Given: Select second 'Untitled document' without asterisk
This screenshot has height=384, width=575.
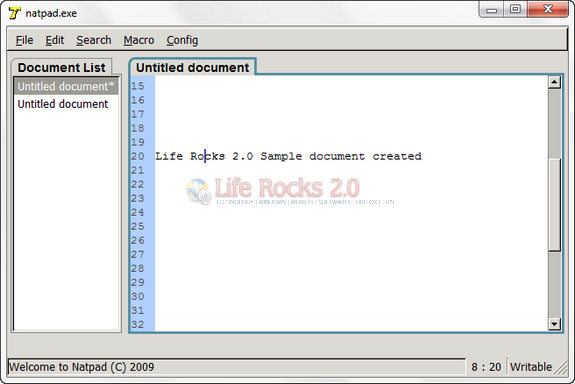Looking at the screenshot, I should [x=66, y=104].
